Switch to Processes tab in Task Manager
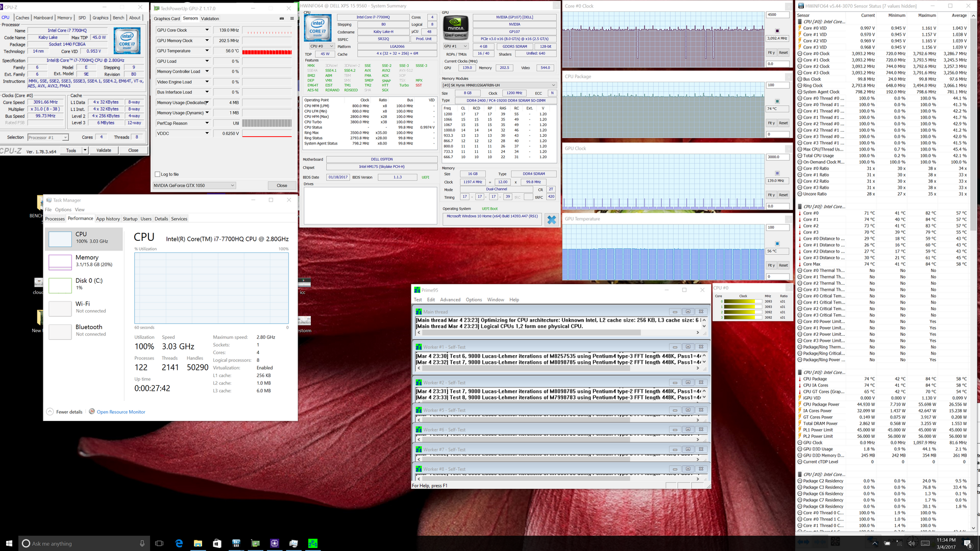This screenshot has height=551, width=980. coord(55,219)
